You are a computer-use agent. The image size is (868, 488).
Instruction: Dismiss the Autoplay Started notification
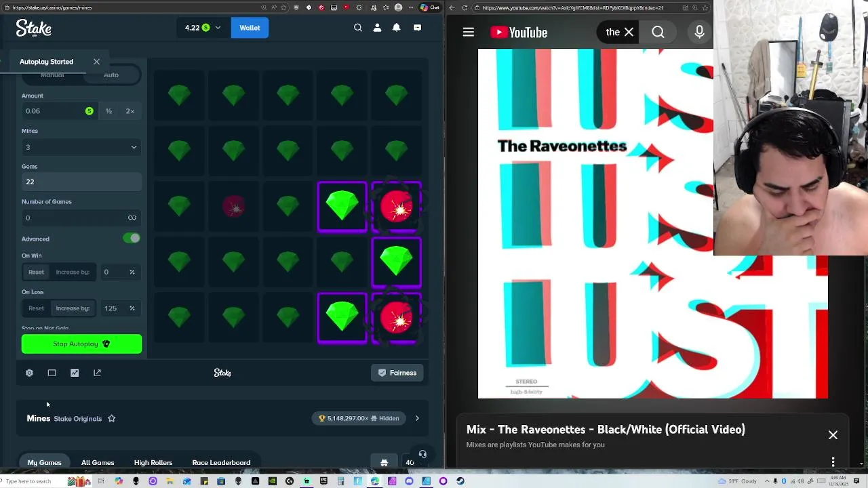point(96,62)
